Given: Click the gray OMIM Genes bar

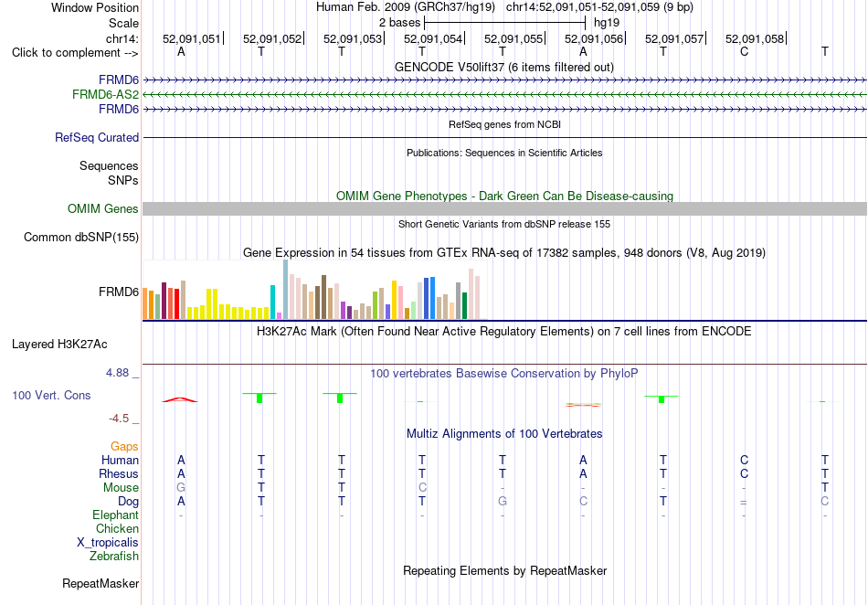Looking at the screenshot, I should [x=504, y=208].
